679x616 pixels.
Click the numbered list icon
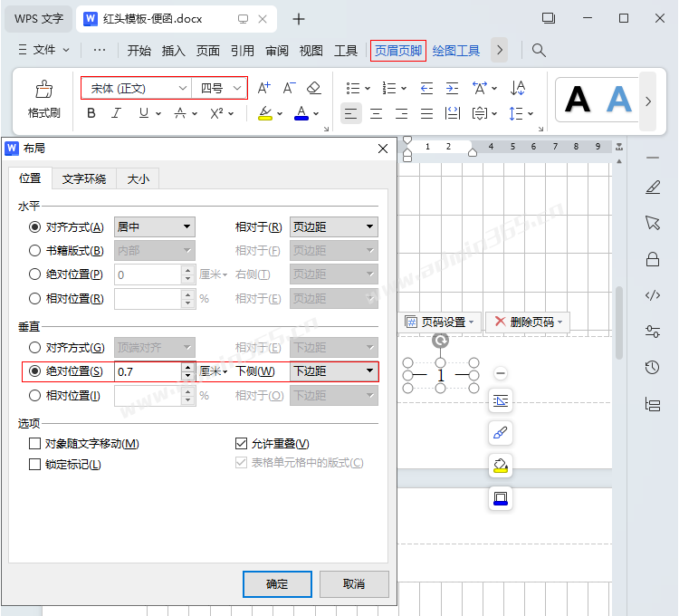389,89
